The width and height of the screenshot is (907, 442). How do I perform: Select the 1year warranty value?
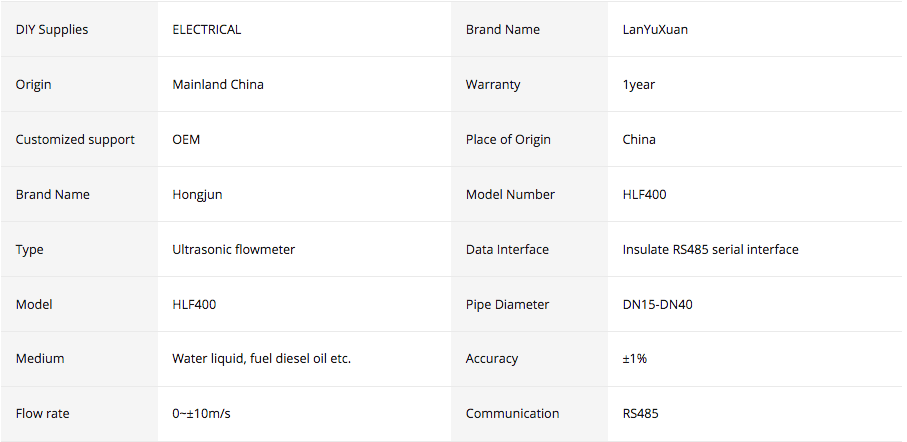(x=639, y=85)
